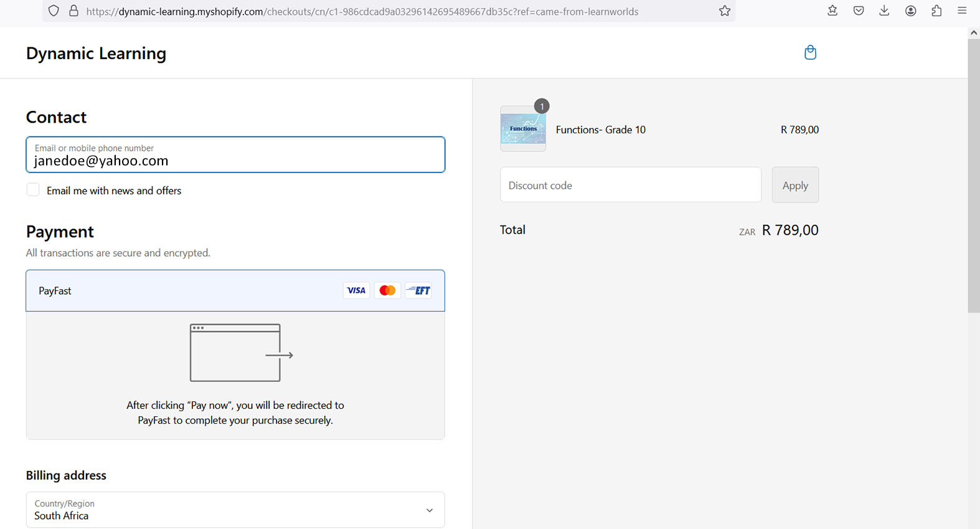This screenshot has height=529, width=980.
Task: Click the page vertical scrollbar thumb
Action: point(974,176)
